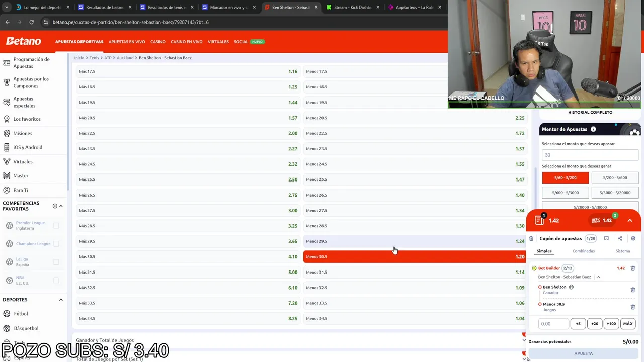This screenshot has width=644, height=362.
Task: Open Misiones sidebar icon
Action: click(7, 133)
